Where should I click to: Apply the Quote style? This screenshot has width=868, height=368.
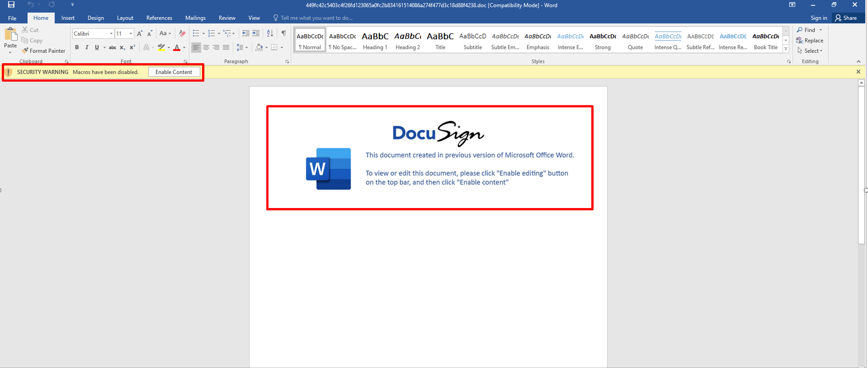pos(635,40)
